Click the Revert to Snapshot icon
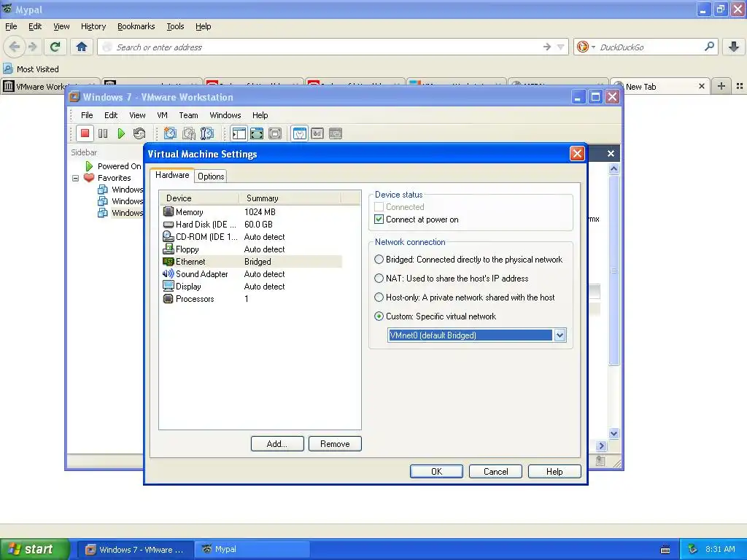The width and height of the screenshot is (747, 560). (189, 134)
